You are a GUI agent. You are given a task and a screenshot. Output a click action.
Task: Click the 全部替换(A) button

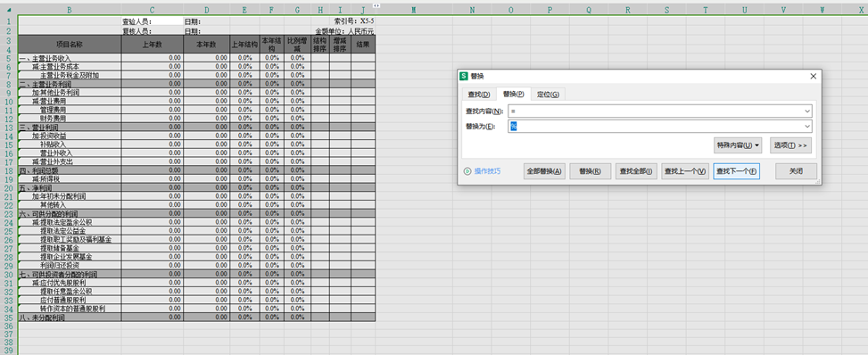545,171
